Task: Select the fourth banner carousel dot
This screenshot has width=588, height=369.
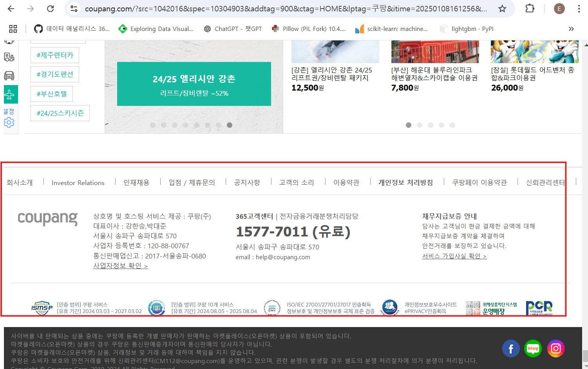Action: pos(186,125)
